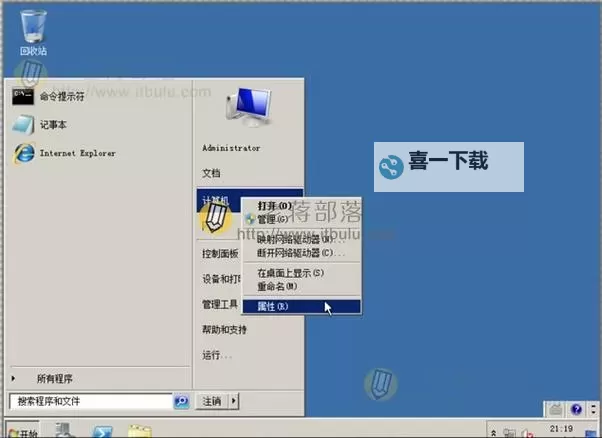Screen dimensions: 602x438
Task: Open Control Panel (控制面板)
Action: (x=220, y=253)
